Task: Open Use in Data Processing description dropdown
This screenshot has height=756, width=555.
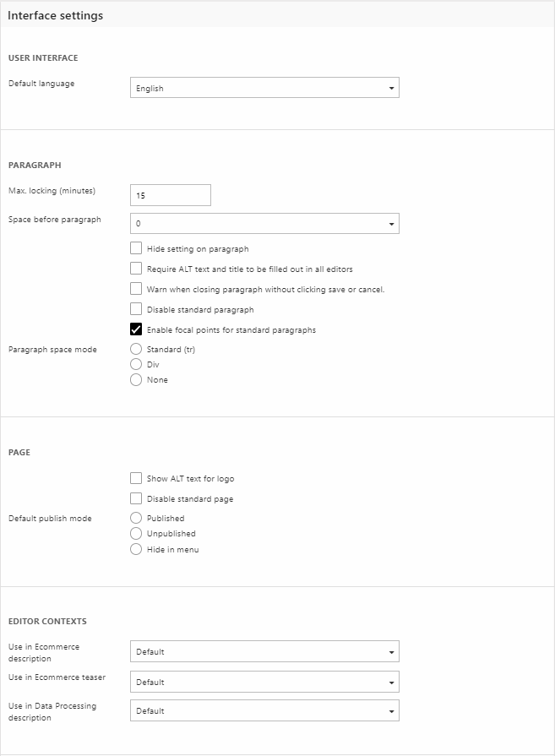Action: (x=264, y=711)
